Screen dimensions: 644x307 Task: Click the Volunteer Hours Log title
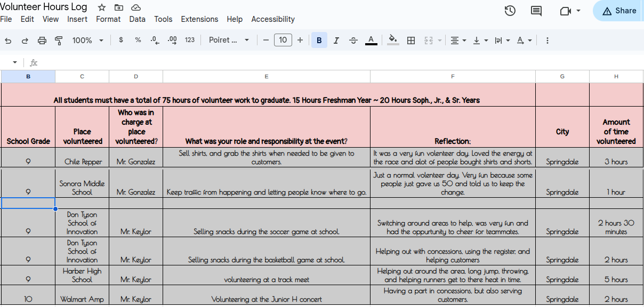coord(44,7)
